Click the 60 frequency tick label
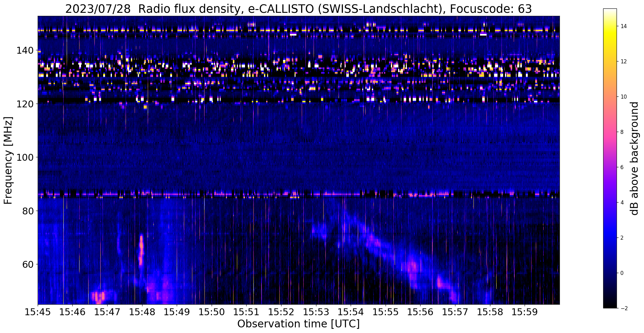 pos(28,264)
